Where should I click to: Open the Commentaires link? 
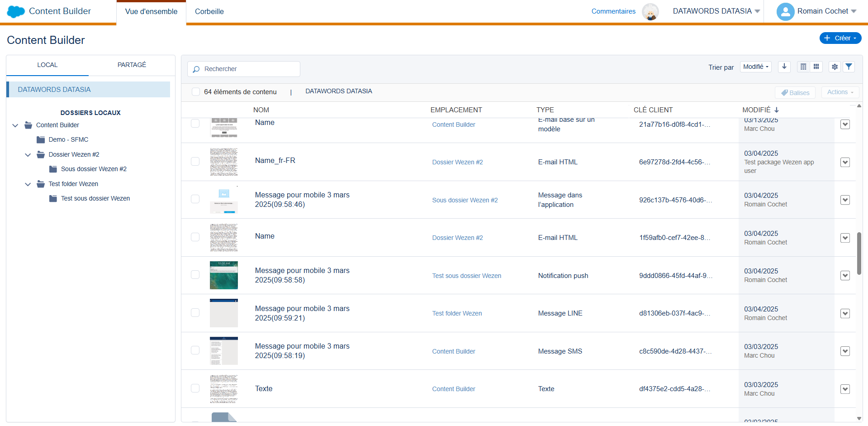[x=613, y=11]
